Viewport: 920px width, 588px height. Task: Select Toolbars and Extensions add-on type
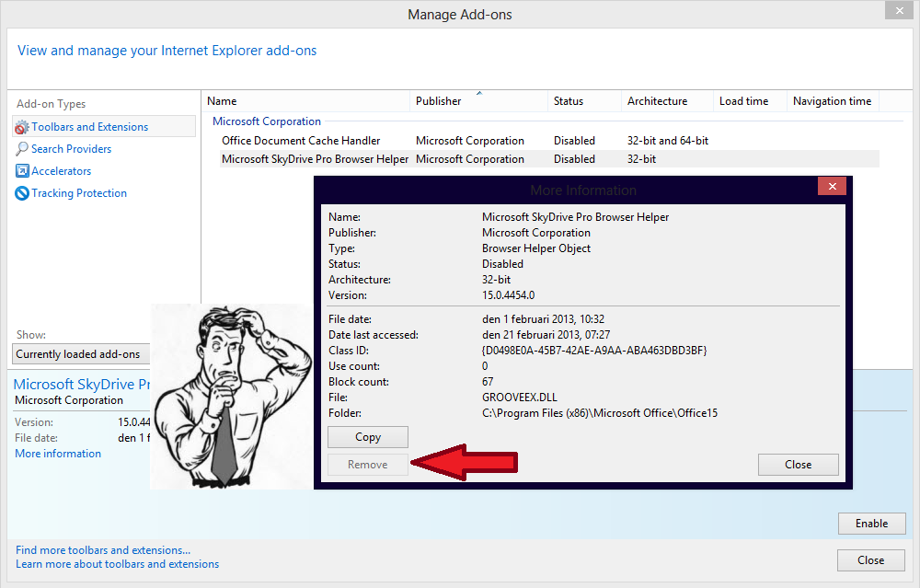point(104,127)
